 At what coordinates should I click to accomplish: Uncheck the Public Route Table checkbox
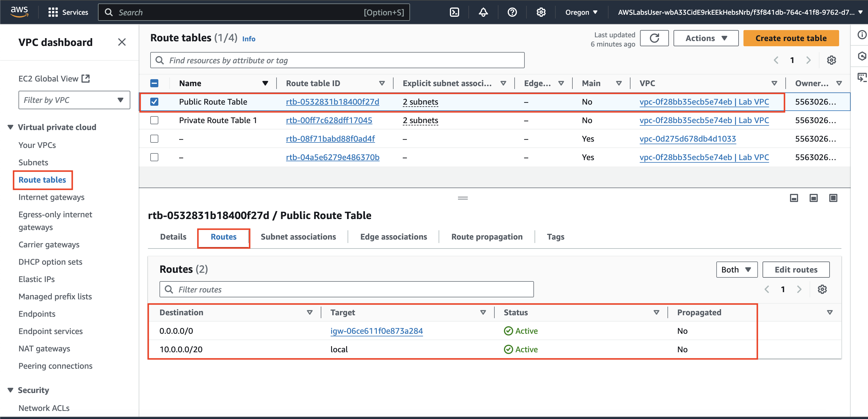point(154,102)
